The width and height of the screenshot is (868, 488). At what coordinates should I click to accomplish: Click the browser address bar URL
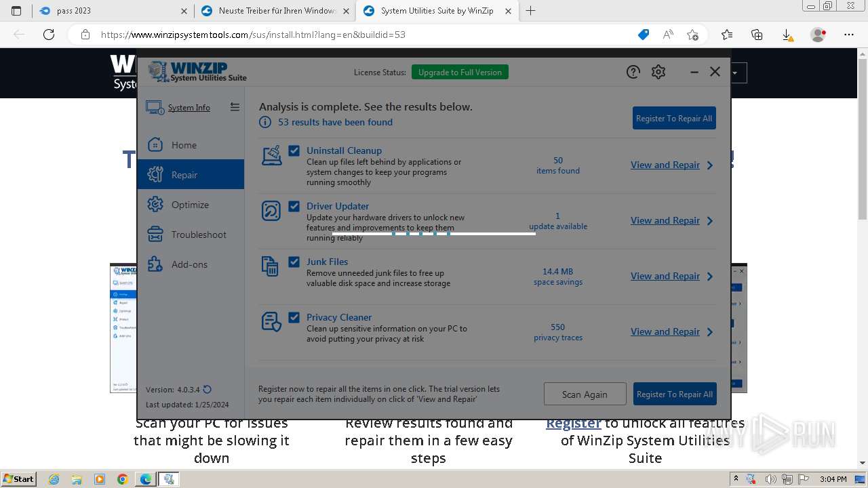point(253,35)
